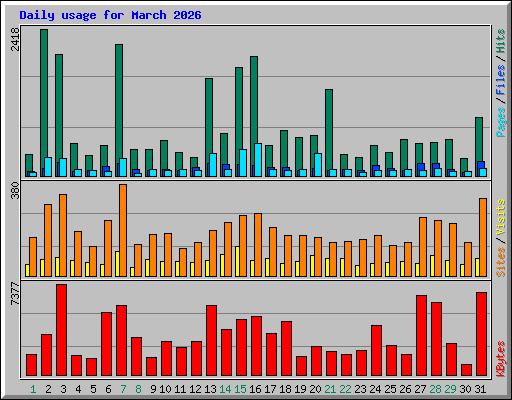Click the red KBytes bar for day 27
The height and width of the screenshot is (400, 512).
(x=422, y=336)
